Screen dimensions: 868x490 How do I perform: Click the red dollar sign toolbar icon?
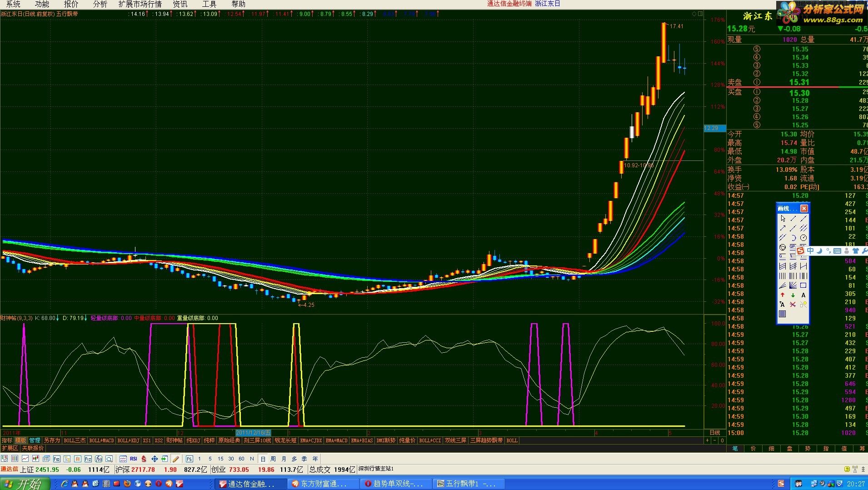(x=144, y=459)
